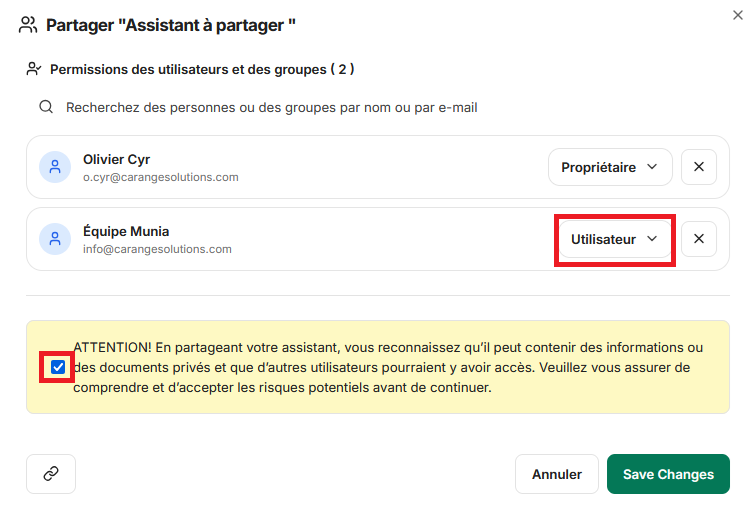The height and width of the screenshot is (516, 752).
Task: Select the Olivier Cyr name
Action: (117, 159)
